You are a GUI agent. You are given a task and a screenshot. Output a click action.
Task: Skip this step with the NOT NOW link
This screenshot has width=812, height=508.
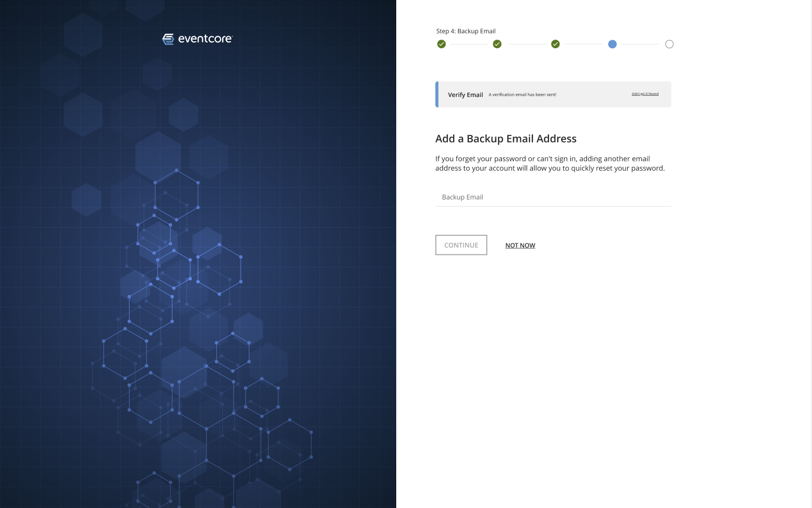coord(520,246)
